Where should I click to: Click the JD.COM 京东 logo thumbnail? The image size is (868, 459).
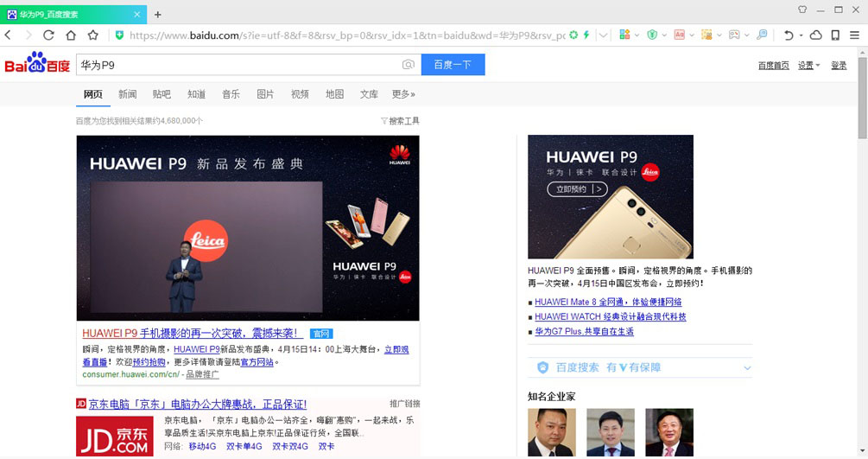[115, 437]
